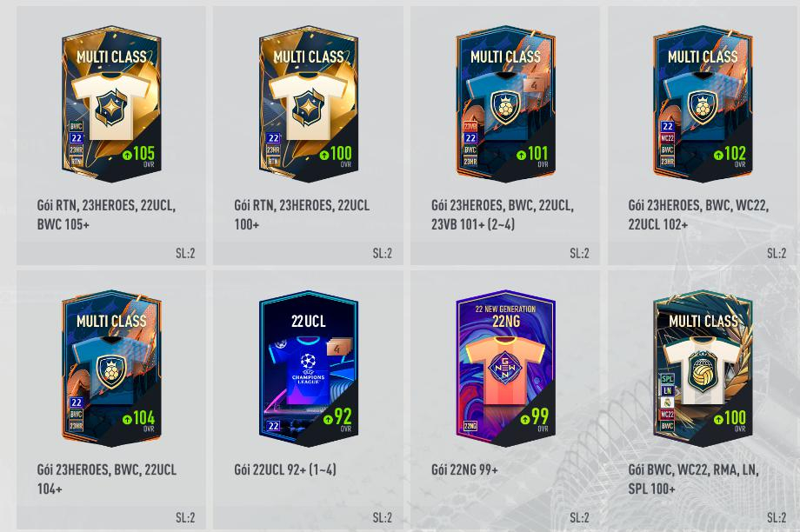Click the label Gói 23HEROES, BWC, 22UCL 104+
Image resolution: width=800 pixels, height=532 pixels.
[107, 479]
